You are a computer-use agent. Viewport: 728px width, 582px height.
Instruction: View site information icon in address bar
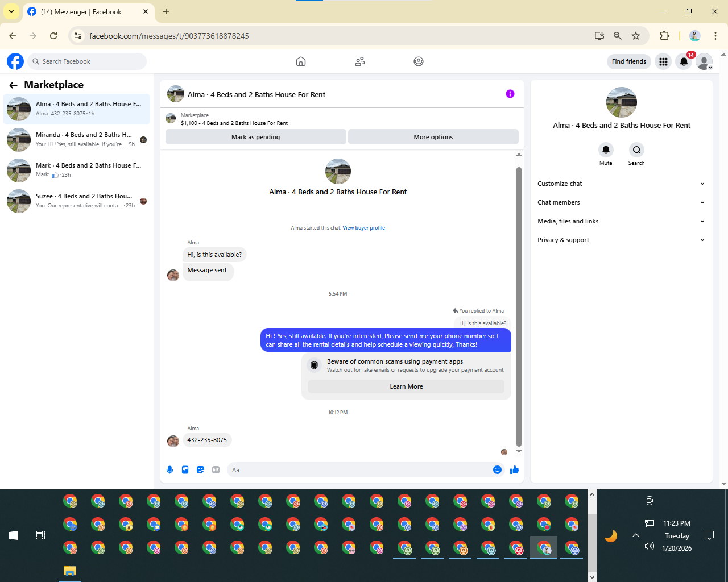point(78,36)
